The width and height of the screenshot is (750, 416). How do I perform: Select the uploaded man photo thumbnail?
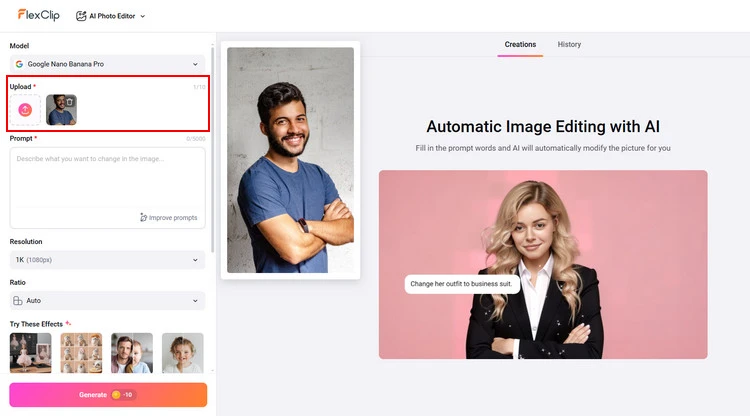(59, 112)
